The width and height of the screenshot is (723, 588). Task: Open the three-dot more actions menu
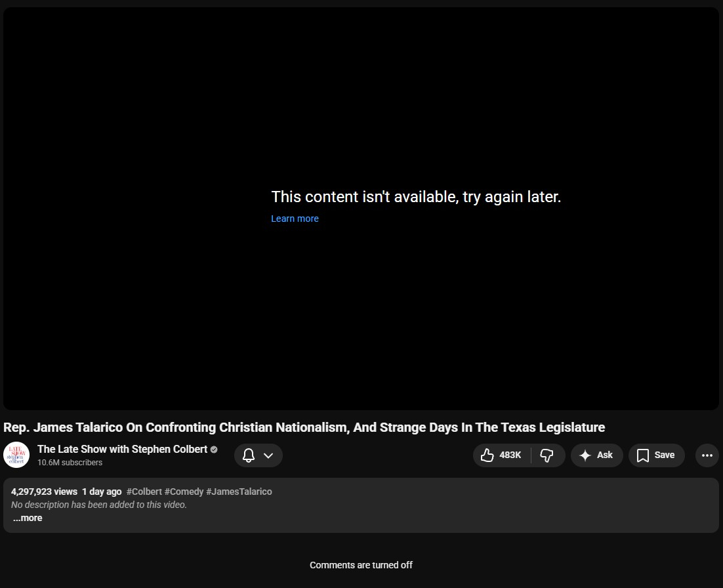tap(707, 455)
